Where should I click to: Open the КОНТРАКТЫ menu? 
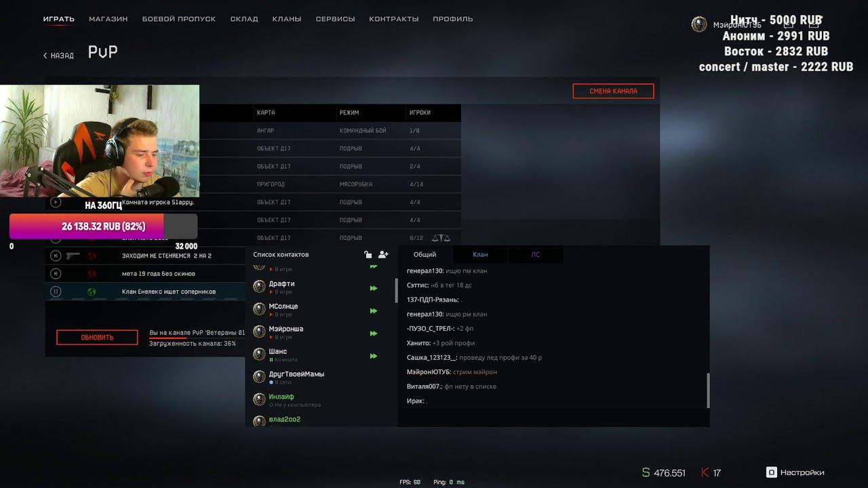pyautogui.click(x=394, y=19)
